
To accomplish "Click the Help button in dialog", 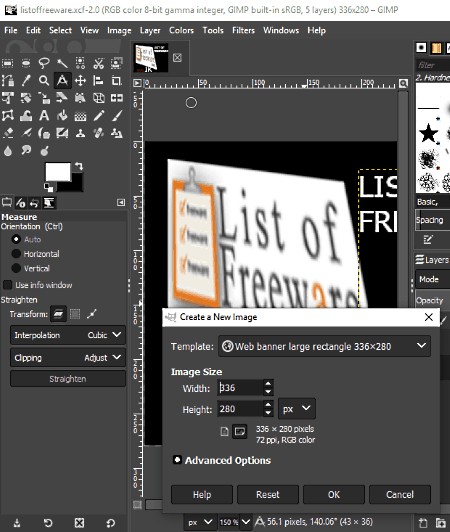I will click(x=202, y=495).
